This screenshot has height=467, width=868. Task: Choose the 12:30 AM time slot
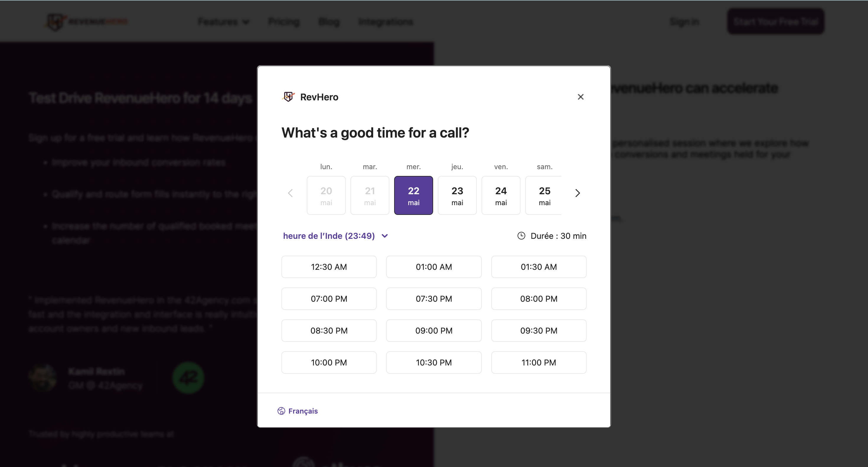point(329,267)
